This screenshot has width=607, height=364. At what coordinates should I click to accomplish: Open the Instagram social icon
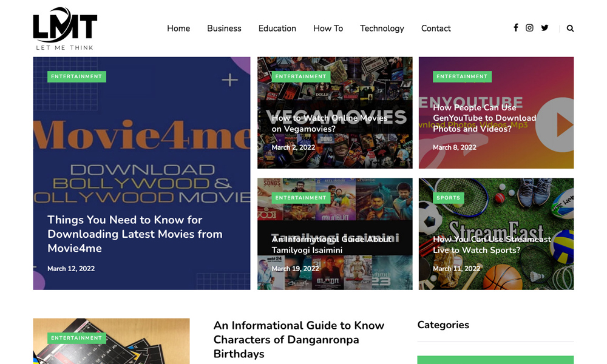529,28
